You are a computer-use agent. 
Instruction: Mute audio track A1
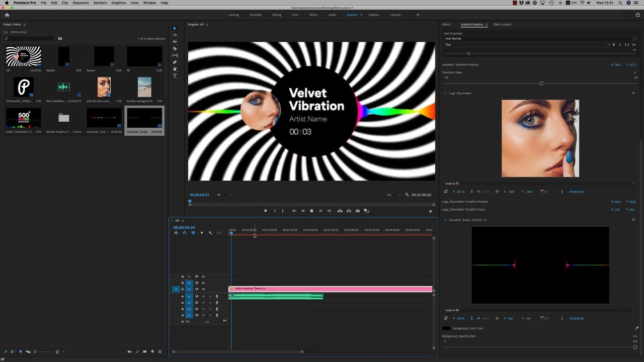pos(203,296)
